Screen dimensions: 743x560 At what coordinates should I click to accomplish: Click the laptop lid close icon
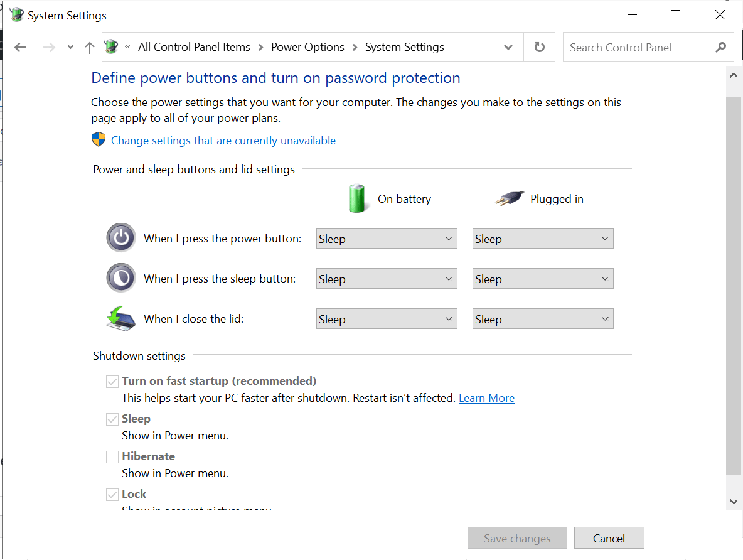(x=121, y=318)
